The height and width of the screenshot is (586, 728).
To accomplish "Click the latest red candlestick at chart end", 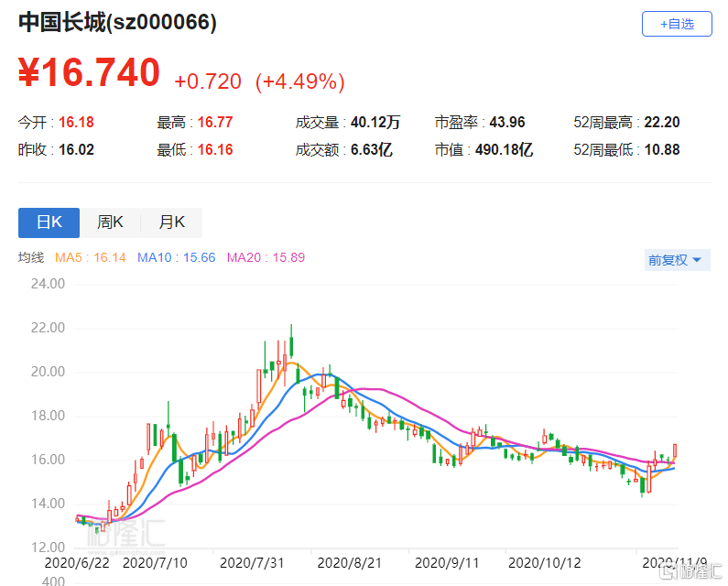I will tap(675, 450).
